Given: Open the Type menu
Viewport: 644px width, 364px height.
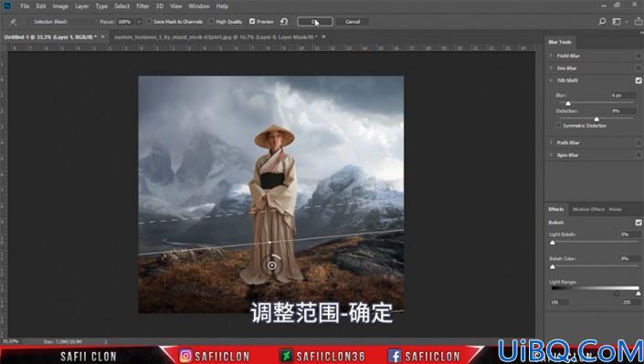Looking at the screenshot, I should pyautogui.click(x=101, y=6).
